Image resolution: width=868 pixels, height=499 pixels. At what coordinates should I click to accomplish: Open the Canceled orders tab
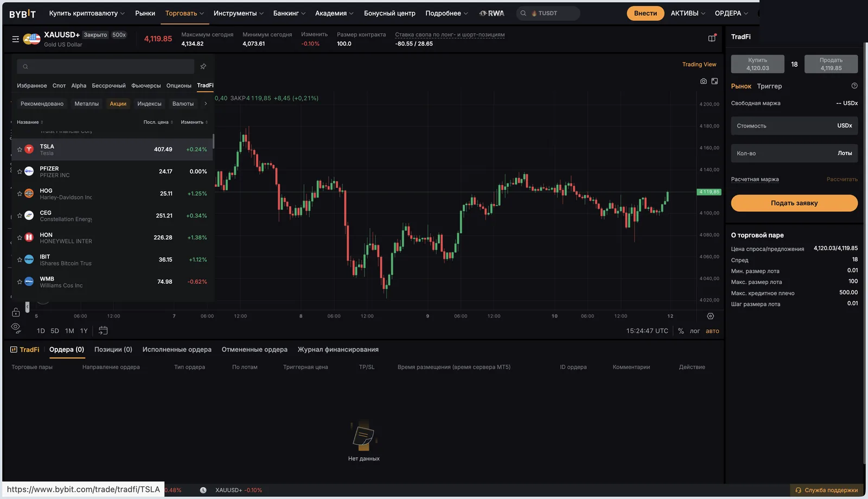tap(254, 350)
